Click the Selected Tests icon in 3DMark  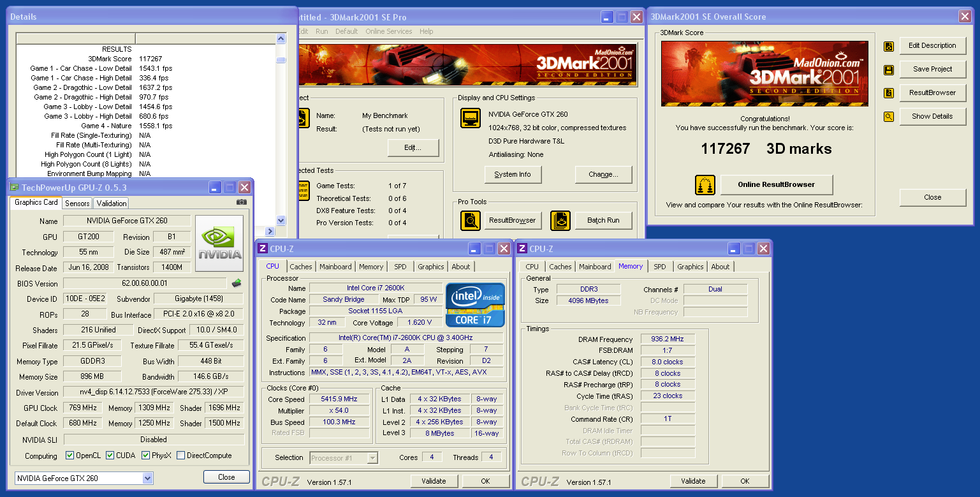(304, 191)
